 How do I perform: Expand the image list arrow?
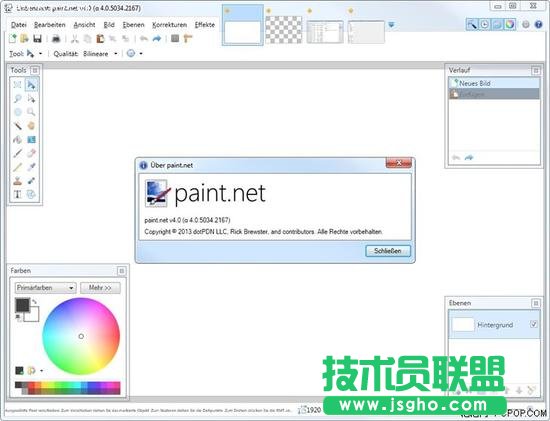tap(391, 25)
